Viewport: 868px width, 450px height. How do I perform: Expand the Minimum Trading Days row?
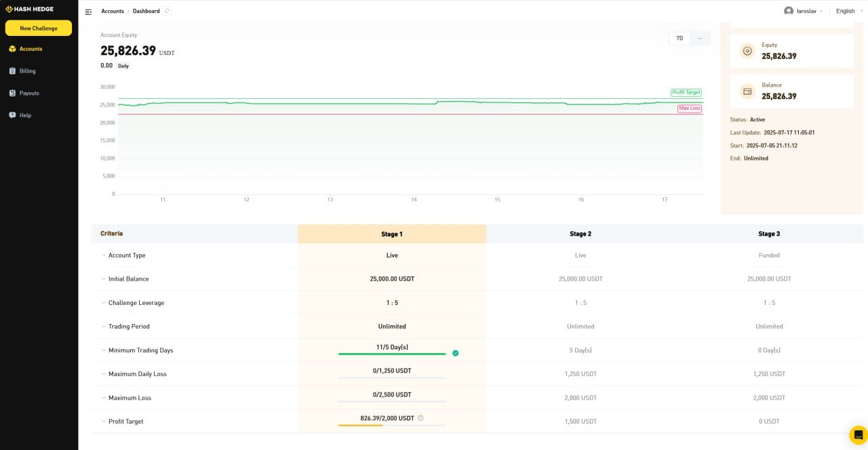tap(104, 350)
